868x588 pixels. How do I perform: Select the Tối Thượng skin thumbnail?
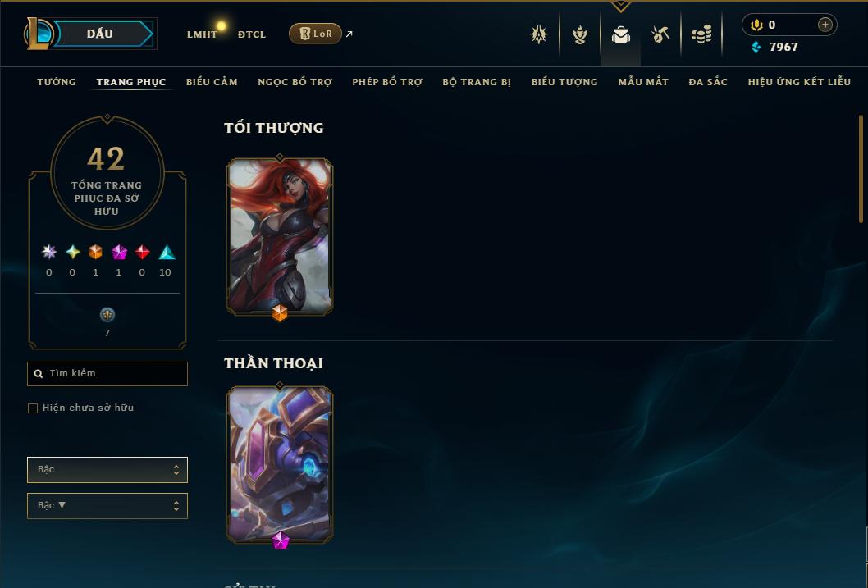pos(280,237)
